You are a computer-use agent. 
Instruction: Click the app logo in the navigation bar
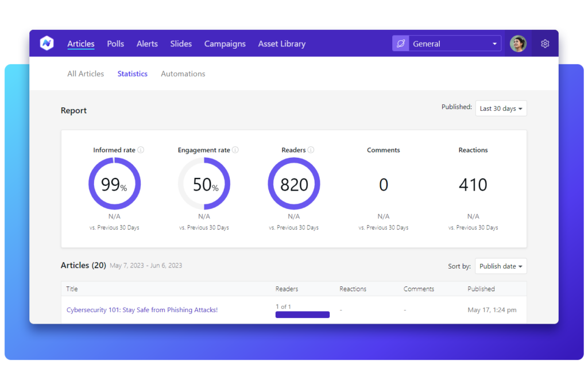47,43
